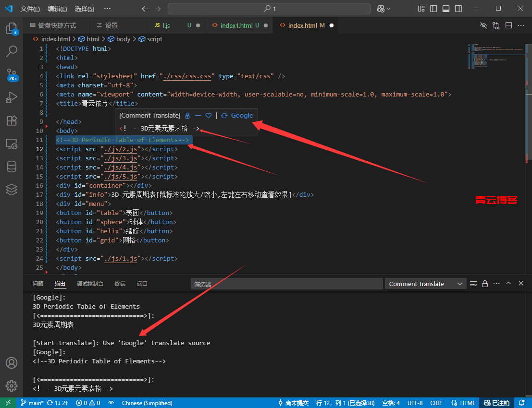Open the 文件(F) menu
The image size is (532, 408).
point(30,9)
